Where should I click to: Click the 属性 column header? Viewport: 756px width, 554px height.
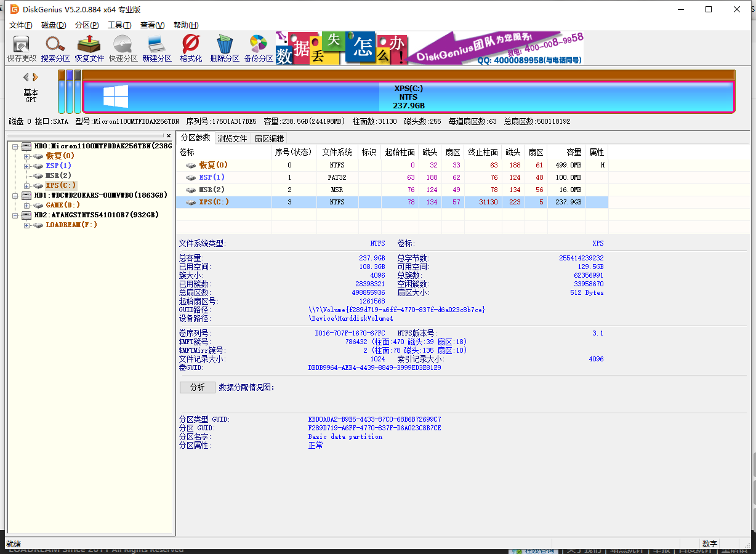597,152
